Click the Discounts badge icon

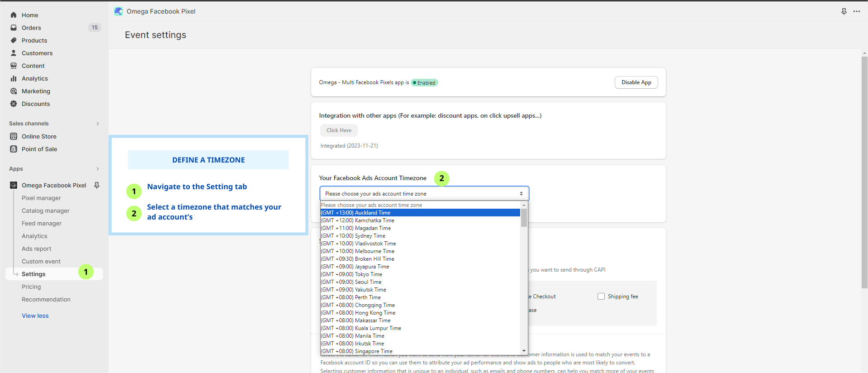pos(14,104)
